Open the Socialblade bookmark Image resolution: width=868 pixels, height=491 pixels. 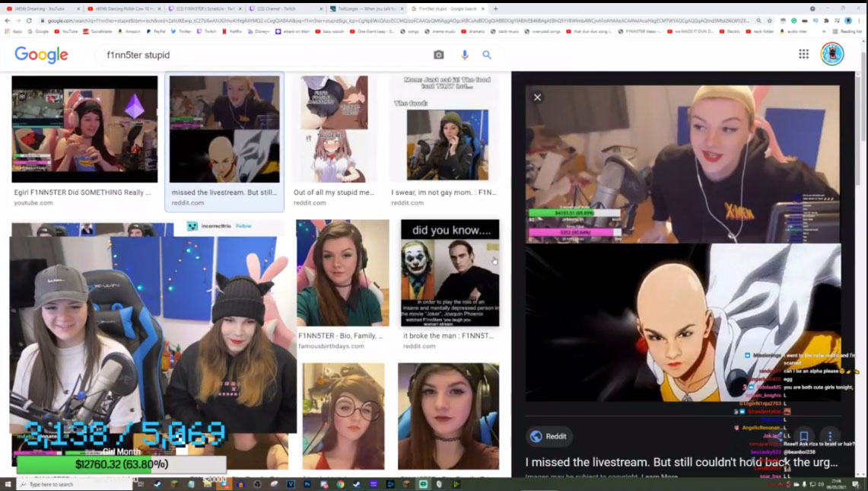(x=98, y=31)
